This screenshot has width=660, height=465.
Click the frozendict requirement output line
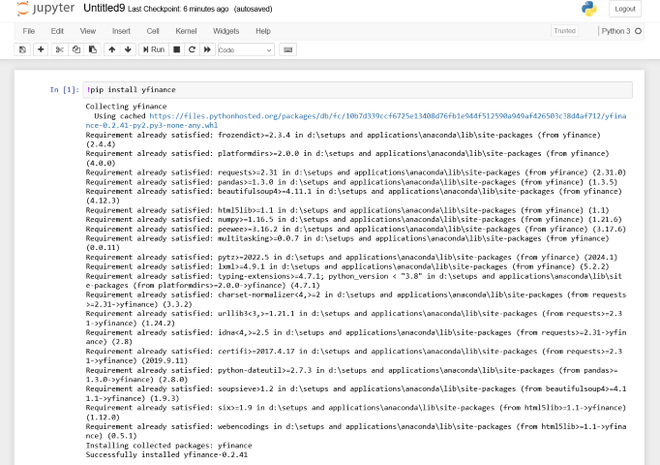coord(343,140)
